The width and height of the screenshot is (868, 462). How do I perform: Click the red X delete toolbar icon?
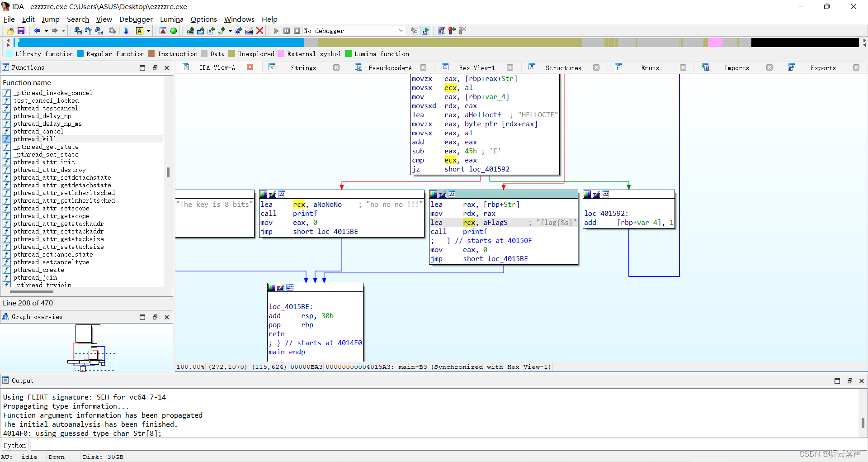(x=260, y=31)
